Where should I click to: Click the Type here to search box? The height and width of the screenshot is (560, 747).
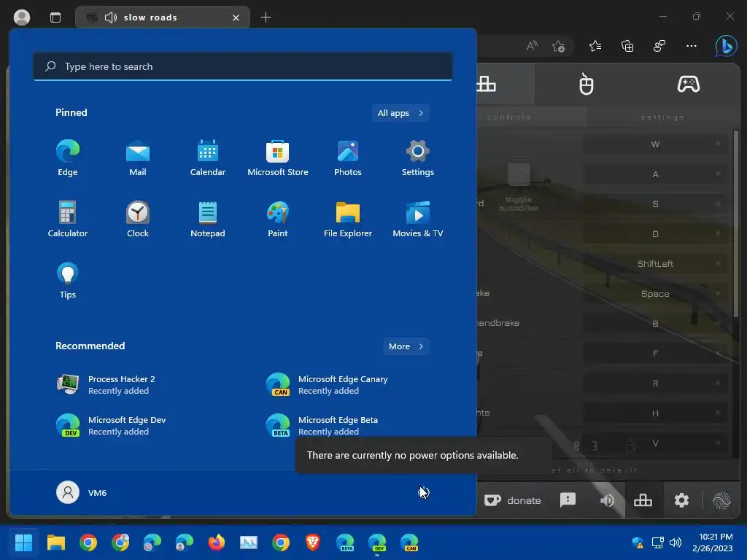tap(243, 66)
